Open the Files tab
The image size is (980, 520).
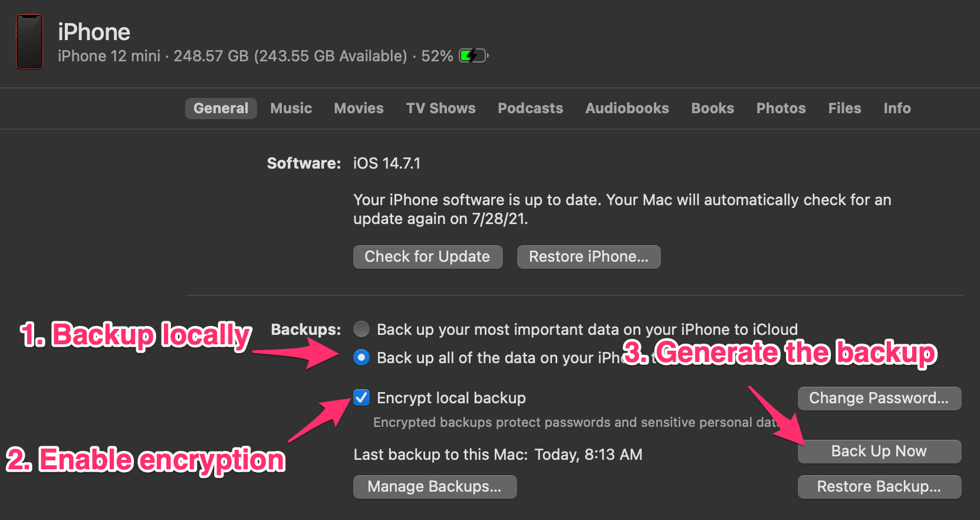click(844, 108)
